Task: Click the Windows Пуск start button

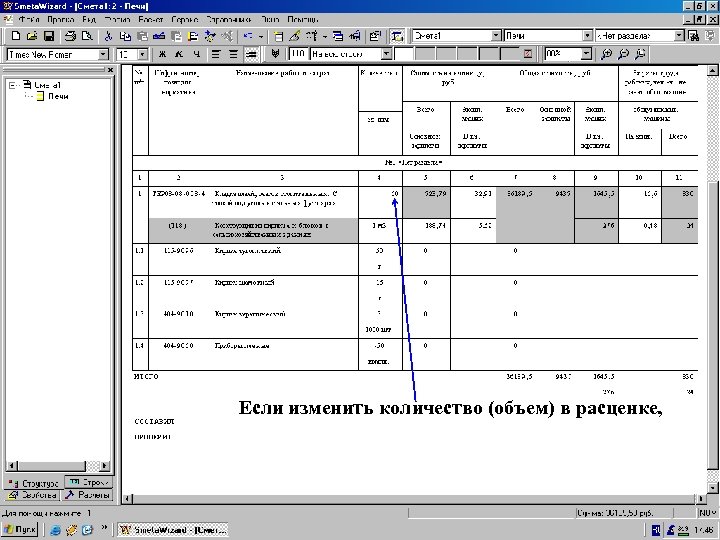Action: tap(20, 530)
